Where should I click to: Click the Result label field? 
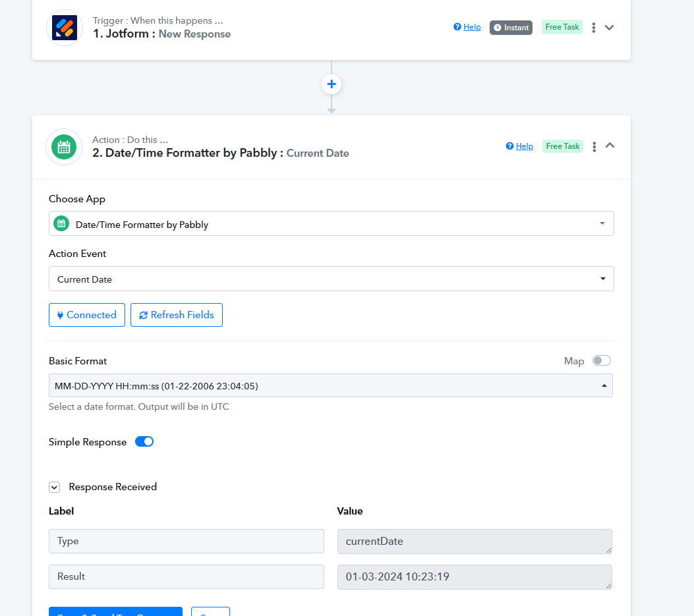point(187,576)
